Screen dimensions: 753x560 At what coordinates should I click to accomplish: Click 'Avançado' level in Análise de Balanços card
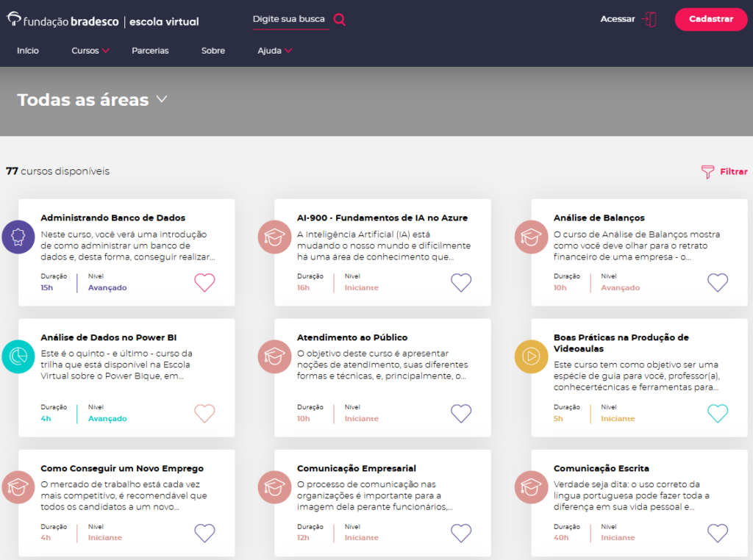(621, 287)
